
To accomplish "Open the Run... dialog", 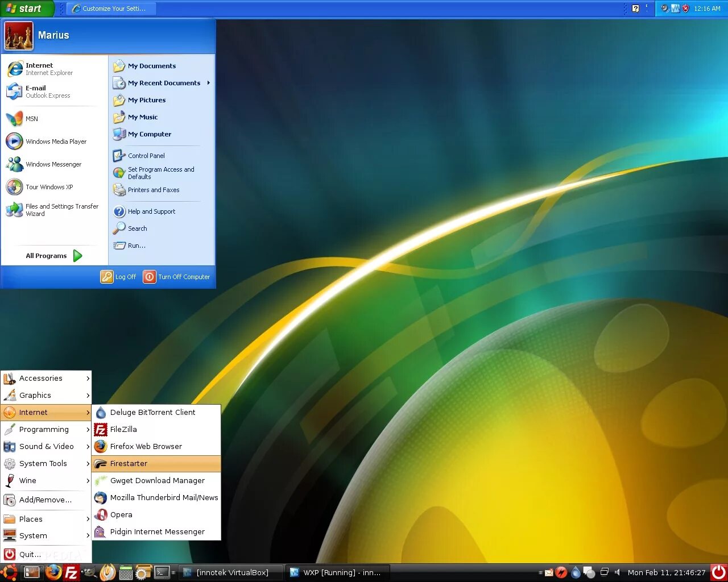I will 162,246.
